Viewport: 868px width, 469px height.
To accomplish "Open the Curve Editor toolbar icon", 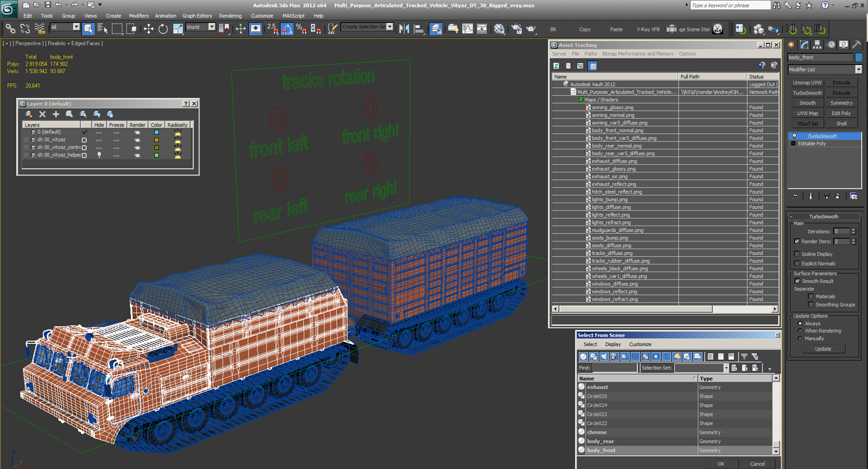I will pyautogui.click(x=467, y=28).
